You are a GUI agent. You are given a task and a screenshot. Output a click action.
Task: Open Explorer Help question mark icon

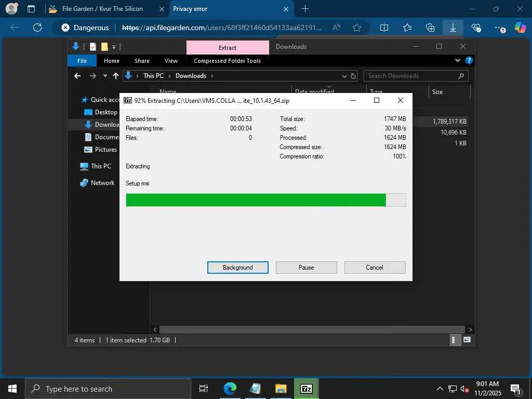[469, 60]
